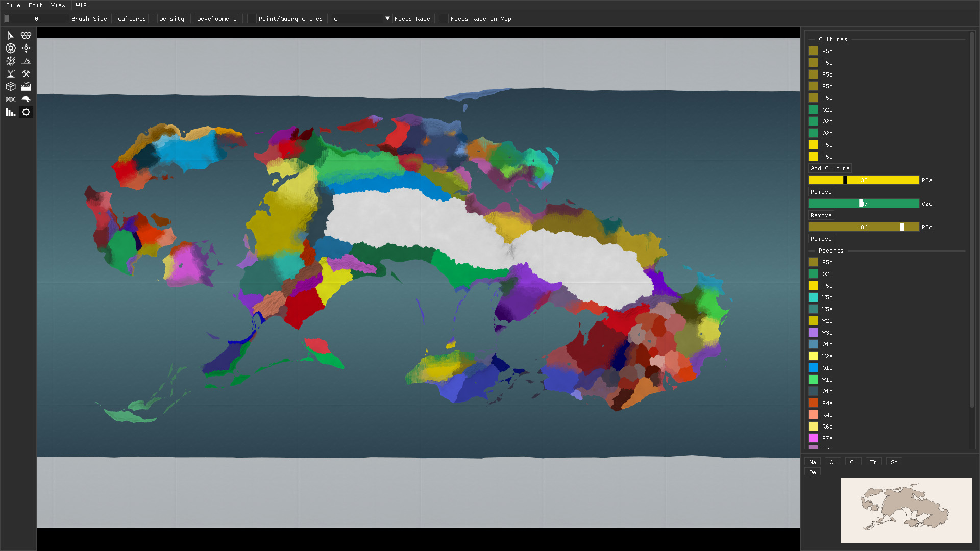Pick the Y3c purple swatch in Recents

click(x=813, y=333)
